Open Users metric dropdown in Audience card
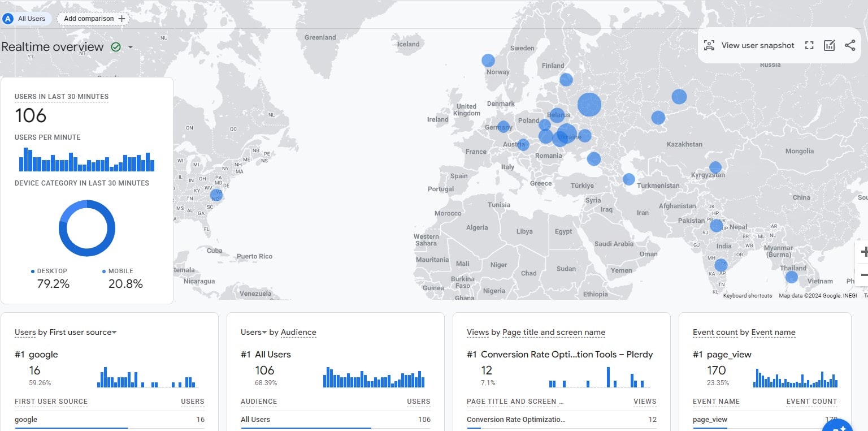The width and height of the screenshot is (868, 431). (264, 333)
